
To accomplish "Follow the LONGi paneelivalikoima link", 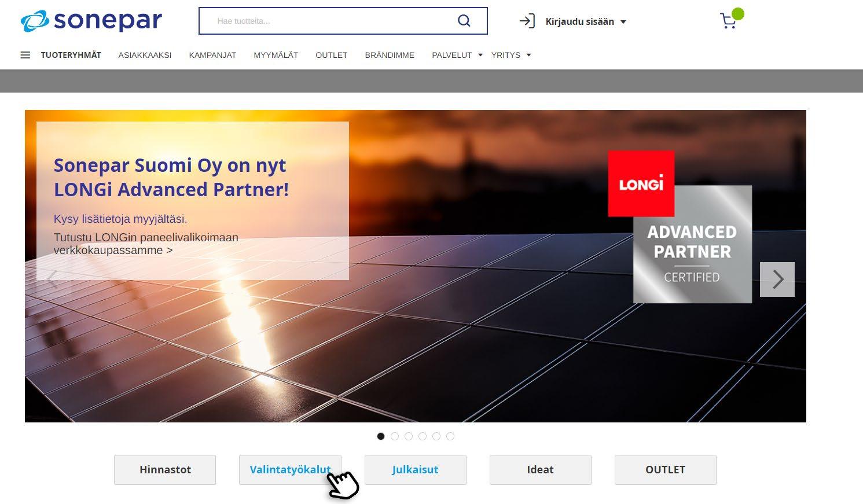I will [146, 244].
